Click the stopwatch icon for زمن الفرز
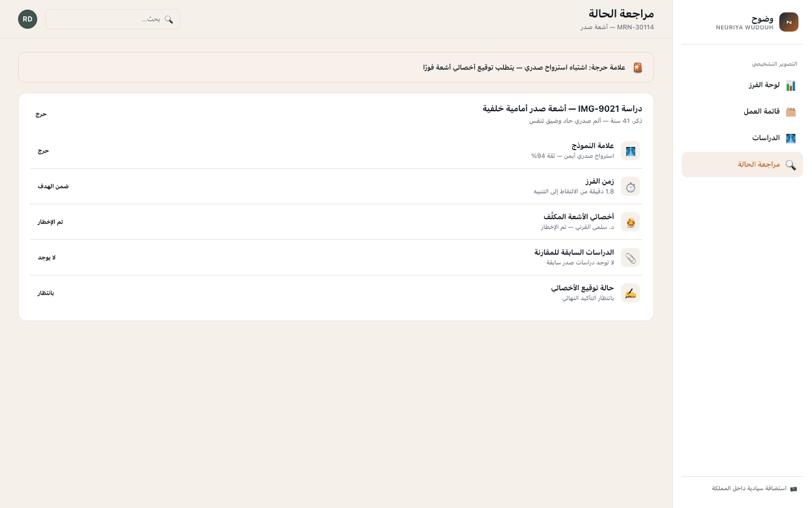 coord(630,186)
